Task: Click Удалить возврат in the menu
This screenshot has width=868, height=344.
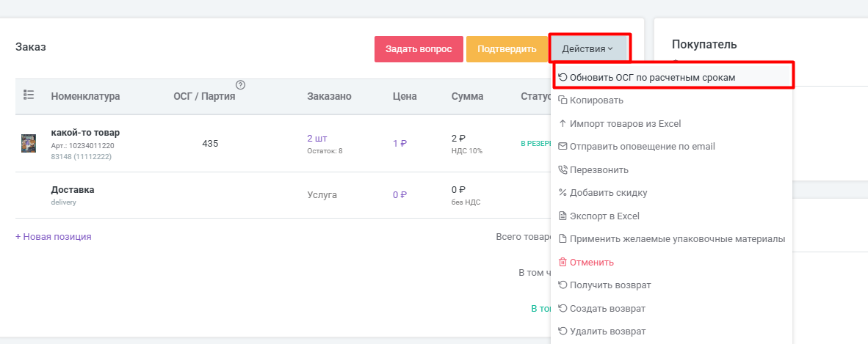Action: tap(607, 331)
